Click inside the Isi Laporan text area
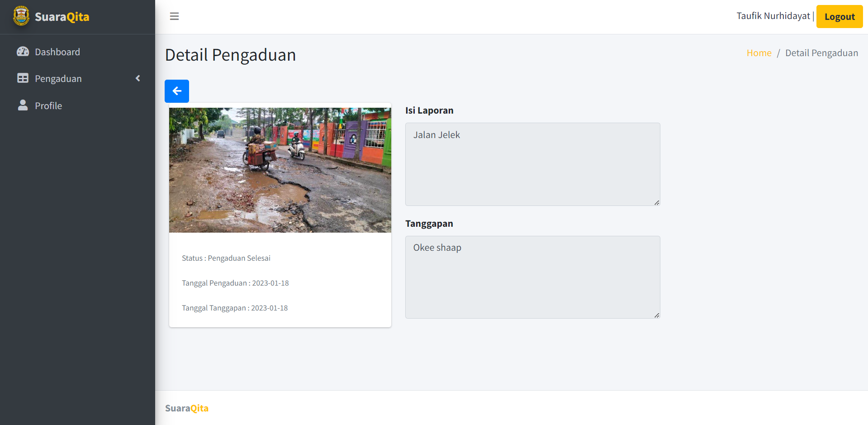The width and height of the screenshot is (868, 425). [x=532, y=163]
